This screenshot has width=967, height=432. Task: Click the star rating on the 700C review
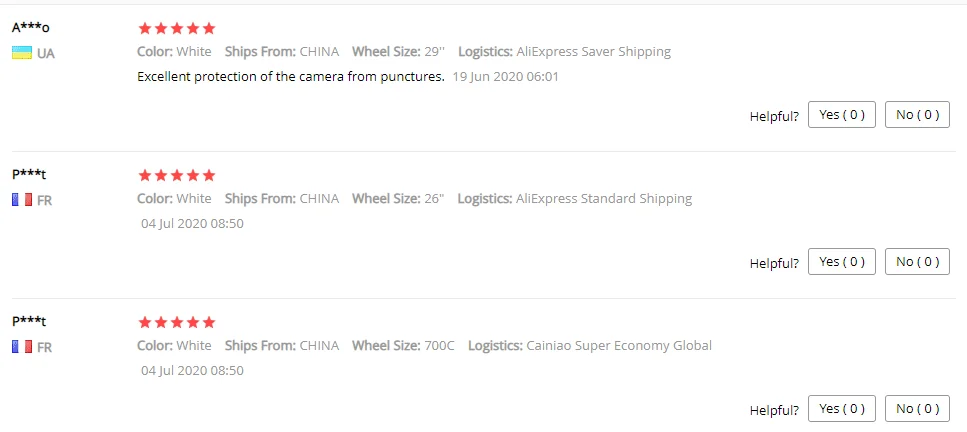[x=176, y=323]
